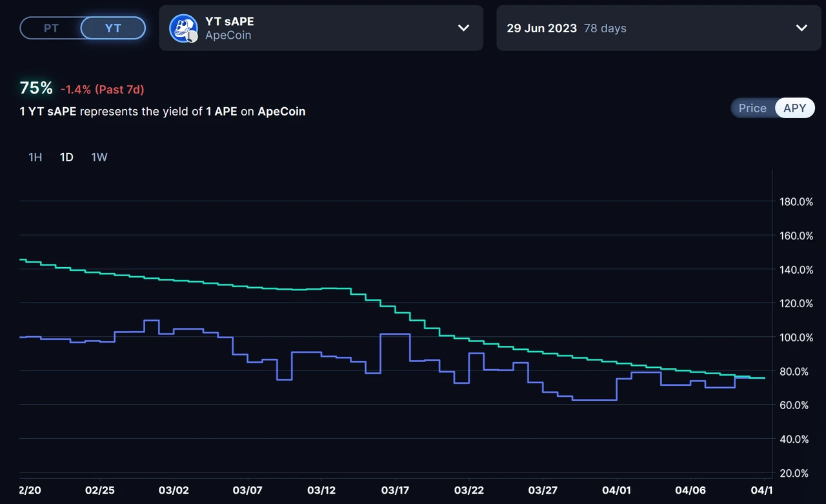Screen dimensions: 826x504
Task: Switch to the PT token option
Action: click(51, 28)
